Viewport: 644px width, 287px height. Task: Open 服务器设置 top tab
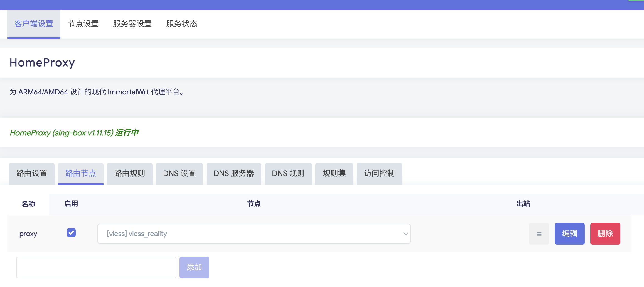coord(132,24)
